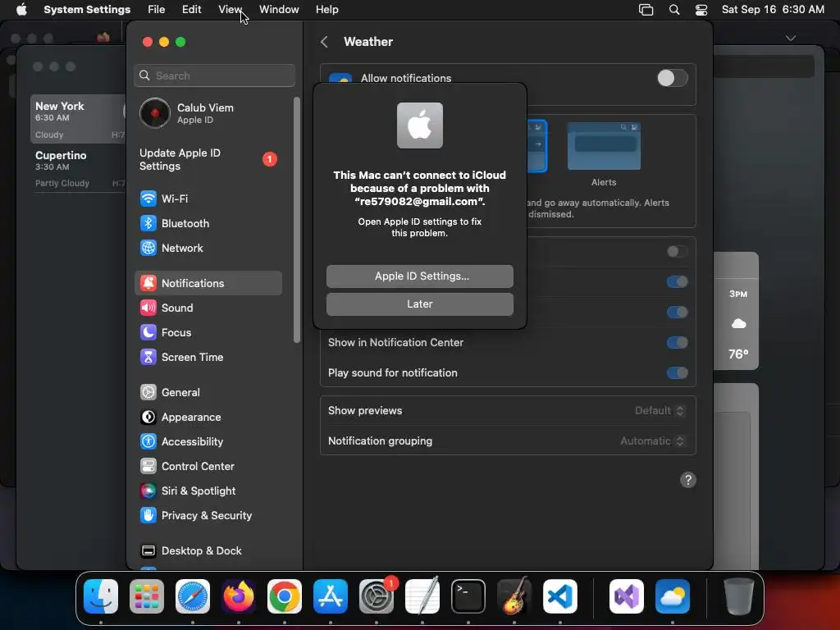Click Stage Manager icon in menu bar

(x=646, y=10)
